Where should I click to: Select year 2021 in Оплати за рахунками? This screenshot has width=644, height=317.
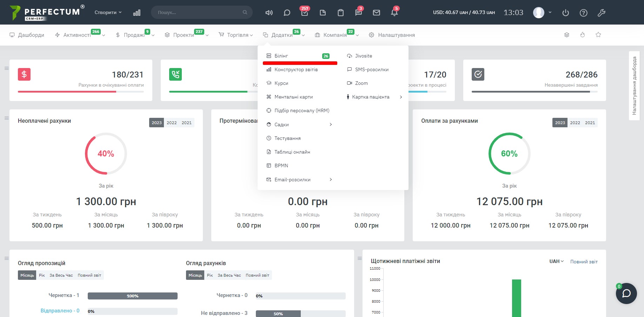590,123
